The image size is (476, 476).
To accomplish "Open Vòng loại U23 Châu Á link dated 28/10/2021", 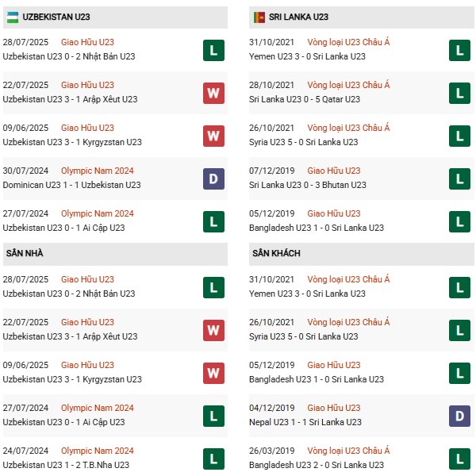I will 349,85.
